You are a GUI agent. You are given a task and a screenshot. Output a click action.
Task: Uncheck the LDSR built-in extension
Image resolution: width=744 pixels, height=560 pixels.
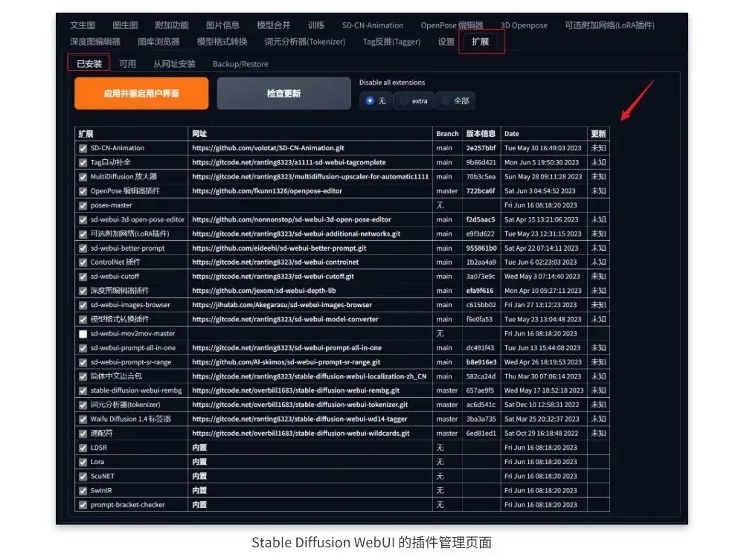(x=83, y=448)
